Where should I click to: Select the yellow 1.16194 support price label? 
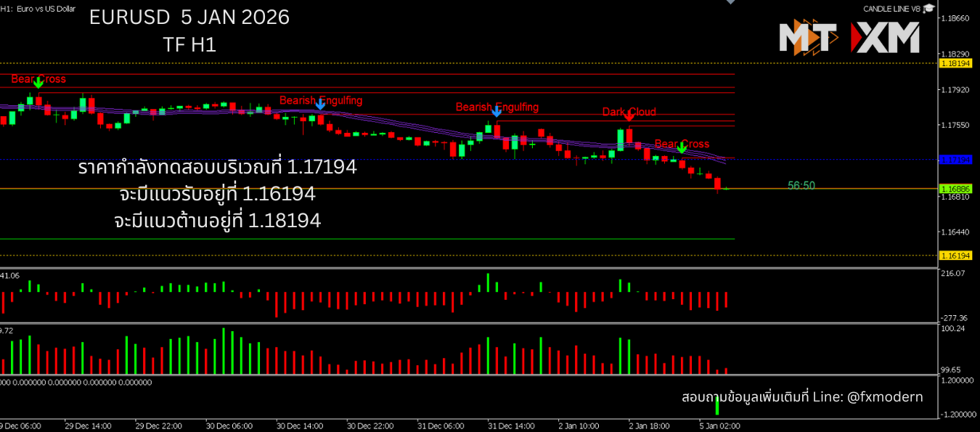tap(955, 256)
